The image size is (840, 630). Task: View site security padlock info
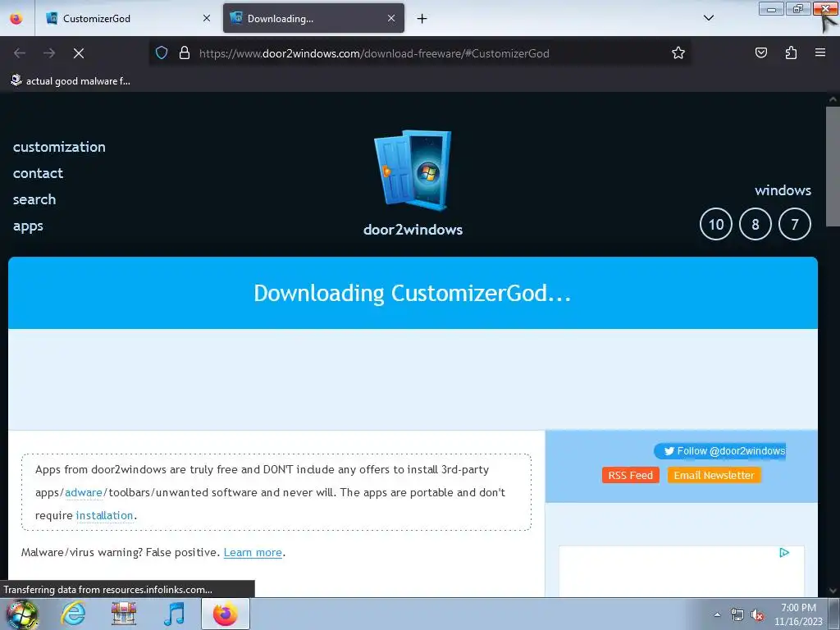tap(185, 53)
